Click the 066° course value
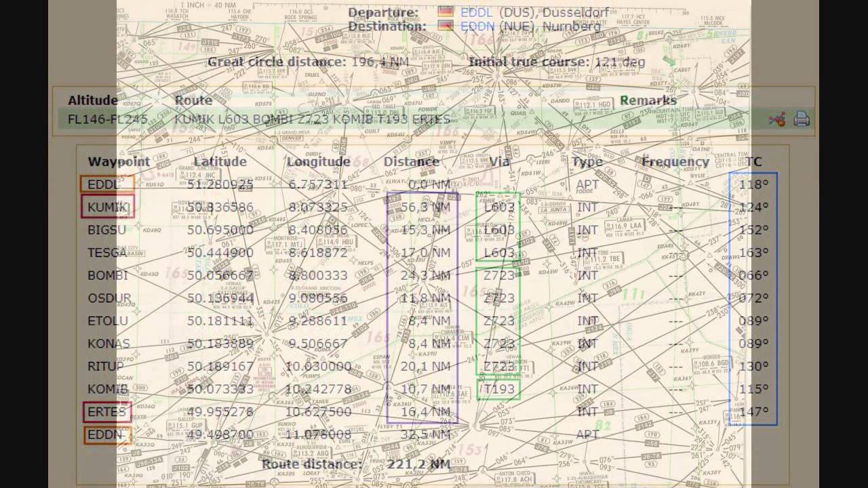The height and width of the screenshot is (488, 868). click(x=755, y=275)
